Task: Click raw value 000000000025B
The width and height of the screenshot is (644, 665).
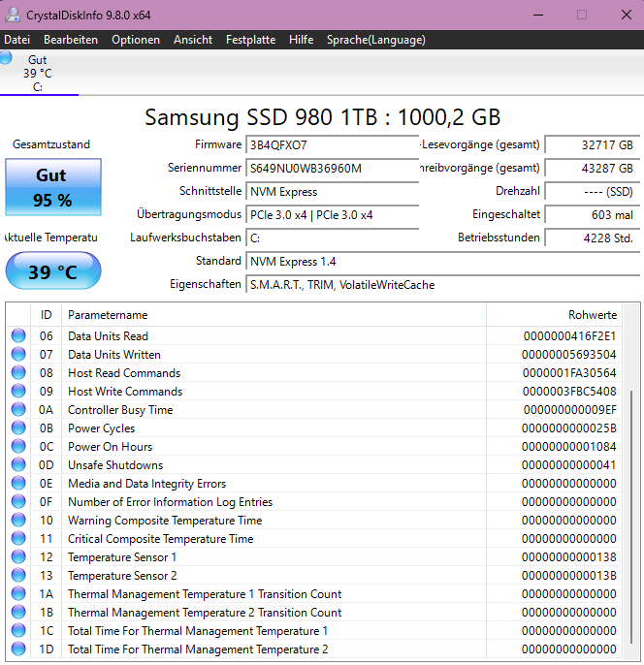Action: pos(569,427)
